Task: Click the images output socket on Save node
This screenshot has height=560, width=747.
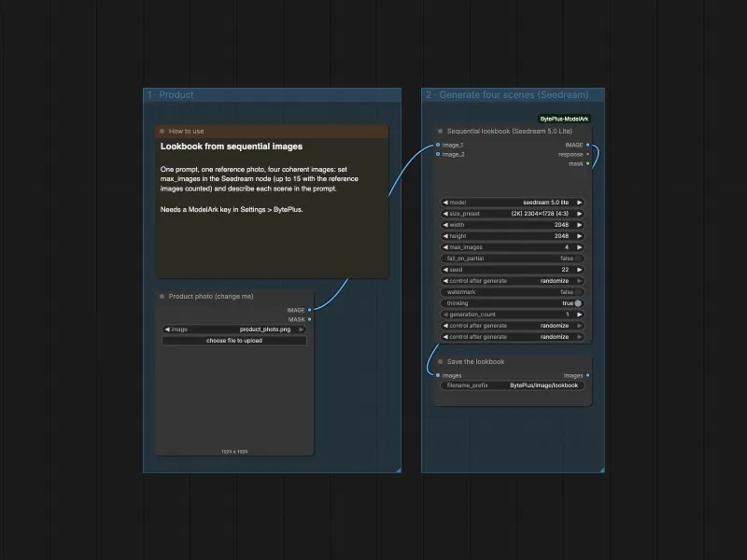Action: click(587, 375)
